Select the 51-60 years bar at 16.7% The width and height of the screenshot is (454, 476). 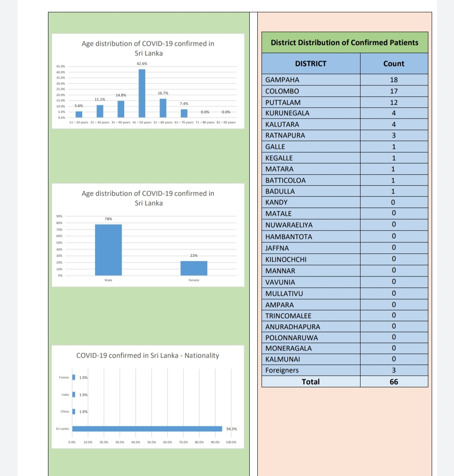(x=163, y=108)
